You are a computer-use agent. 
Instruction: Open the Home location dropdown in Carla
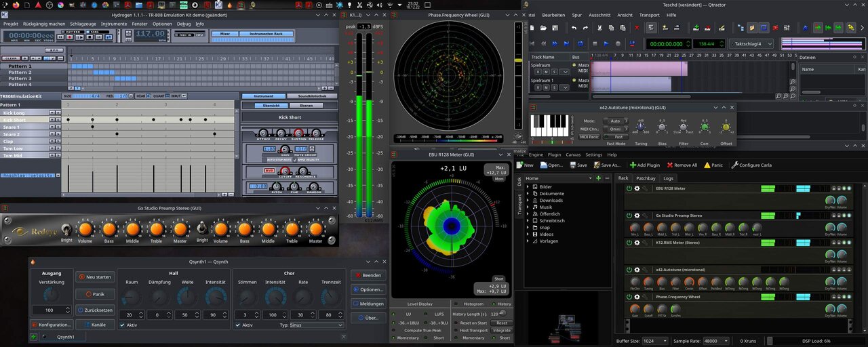559,178
